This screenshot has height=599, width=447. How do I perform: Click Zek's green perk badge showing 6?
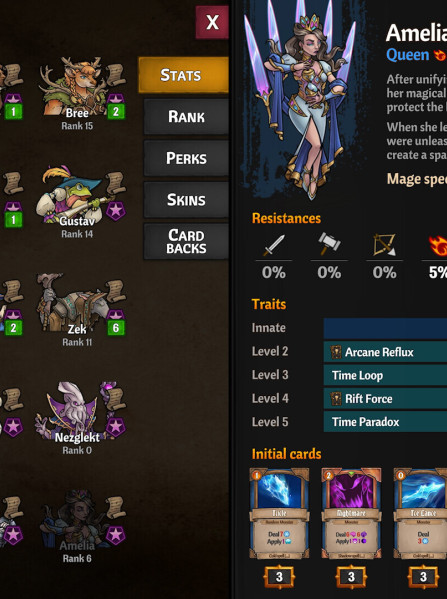click(x=116, y=327)
